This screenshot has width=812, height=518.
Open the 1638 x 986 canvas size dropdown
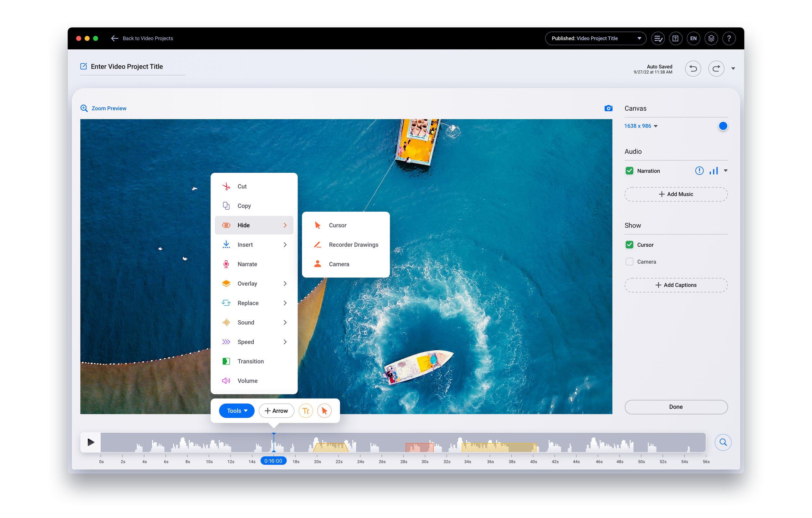(641, 126)
